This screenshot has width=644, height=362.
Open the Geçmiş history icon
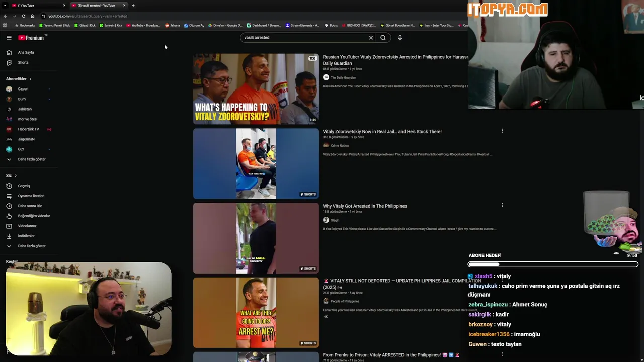click(9, 186)
